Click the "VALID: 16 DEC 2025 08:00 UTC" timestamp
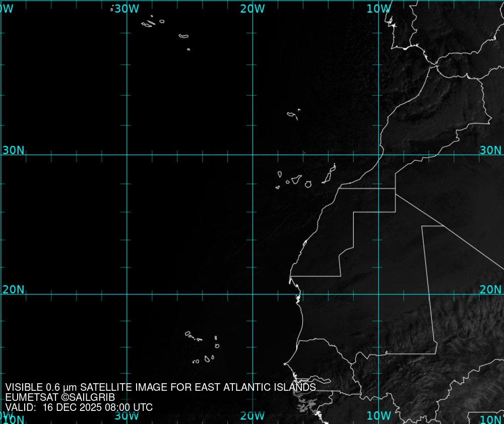 [79, 407]
